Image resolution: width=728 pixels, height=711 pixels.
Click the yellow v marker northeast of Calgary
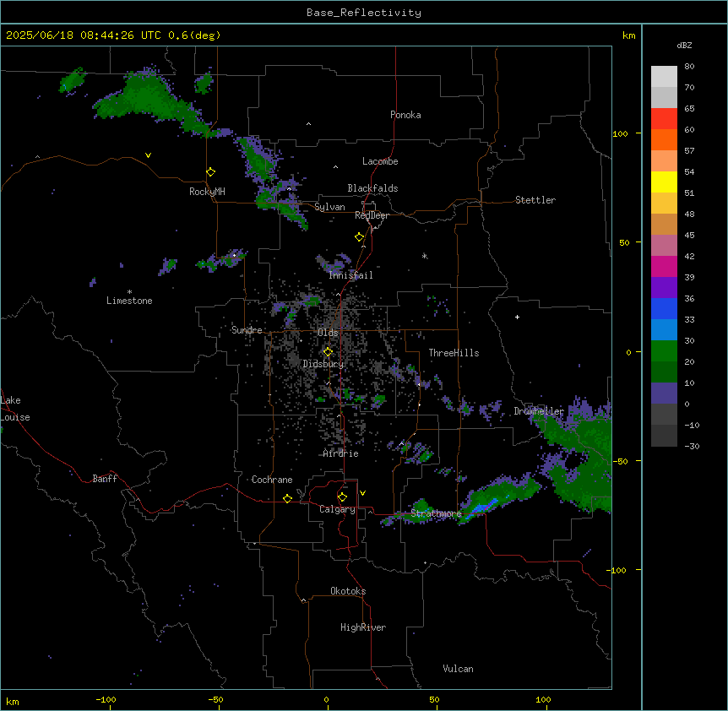362,493
